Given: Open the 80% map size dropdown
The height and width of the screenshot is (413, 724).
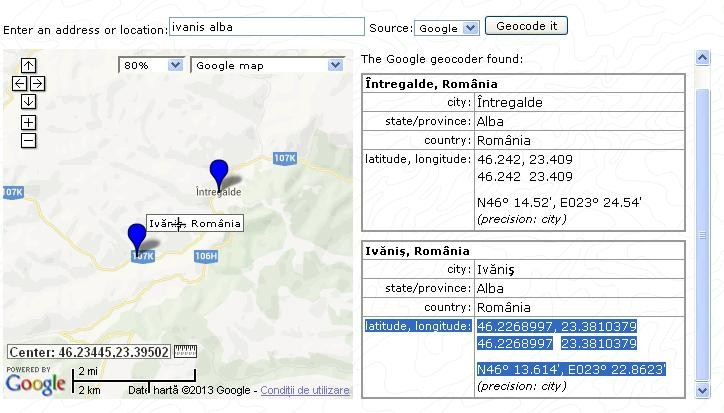Looking at the screenshot, I should 151,65.
